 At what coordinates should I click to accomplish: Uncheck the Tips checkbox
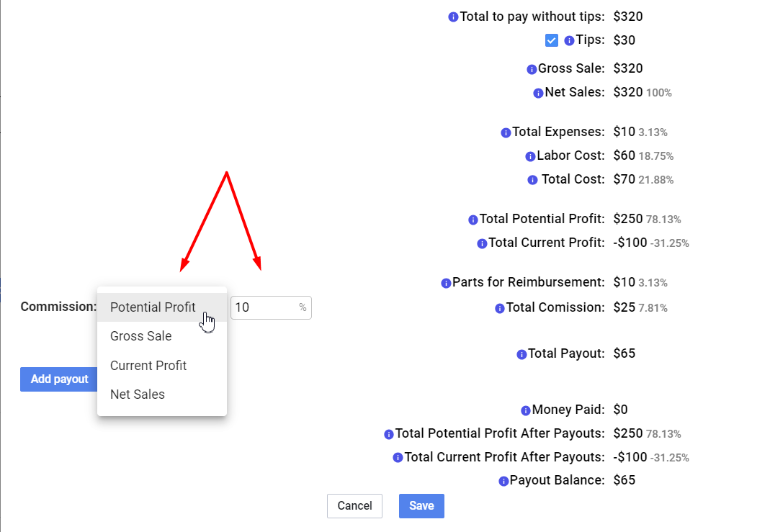552,40
